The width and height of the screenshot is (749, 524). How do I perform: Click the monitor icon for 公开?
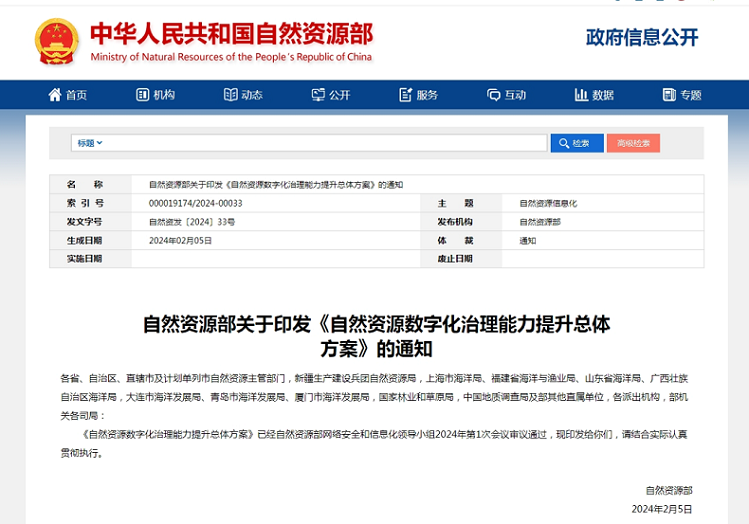[317, 95]
